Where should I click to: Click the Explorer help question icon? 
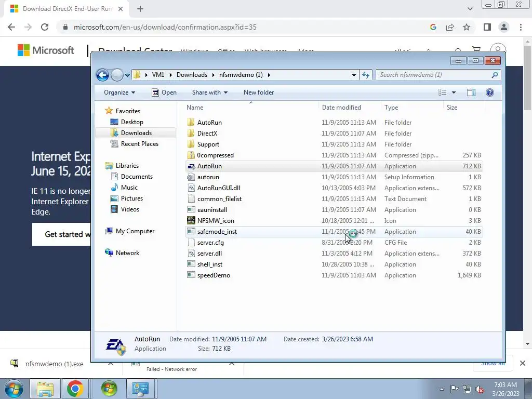point(489,92)
